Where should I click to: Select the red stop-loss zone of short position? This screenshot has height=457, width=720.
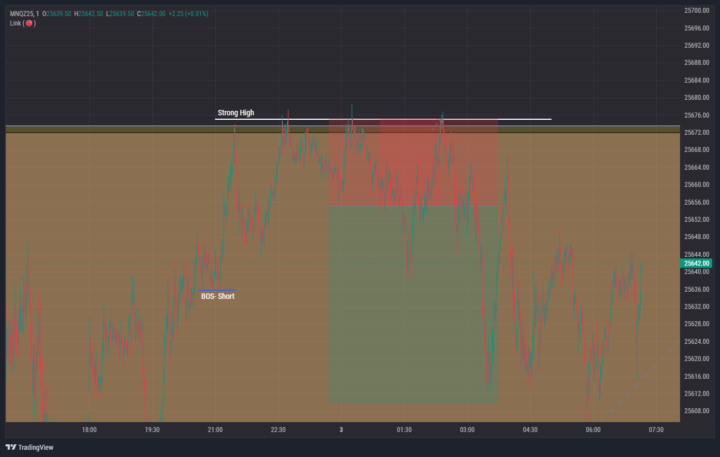(413, 162)
